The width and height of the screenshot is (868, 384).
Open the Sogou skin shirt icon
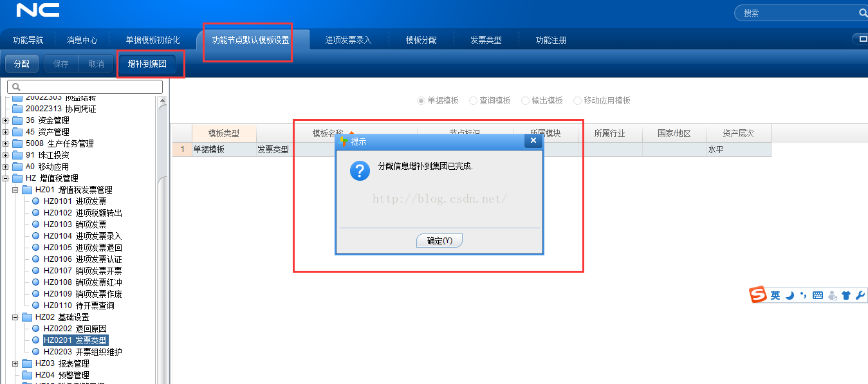(846, 295)
